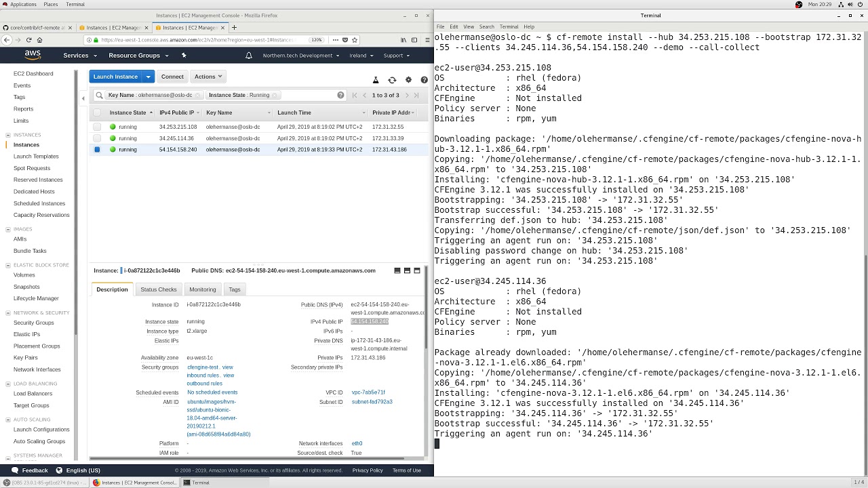Viewport: 868px width, 488px height.
Task: Open a new Firefox tab
Action: [x=234, y=28]
